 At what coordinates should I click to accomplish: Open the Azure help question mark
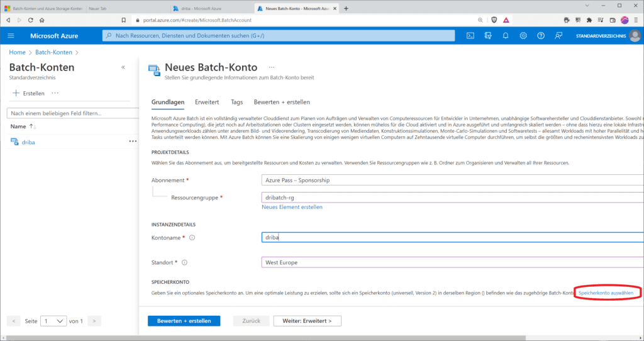click(541, 36)
